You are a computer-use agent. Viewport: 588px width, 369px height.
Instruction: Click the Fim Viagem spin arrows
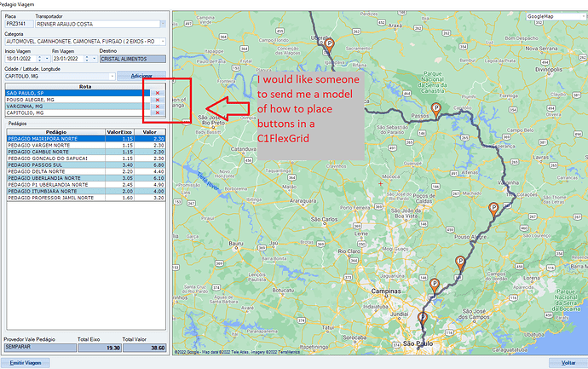(87, 59)
